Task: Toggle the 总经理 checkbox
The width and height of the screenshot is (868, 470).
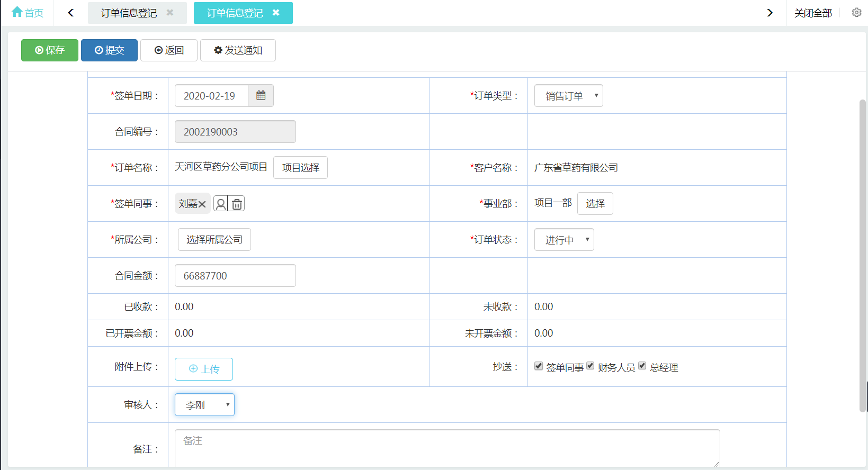Action: coord(642,366)
